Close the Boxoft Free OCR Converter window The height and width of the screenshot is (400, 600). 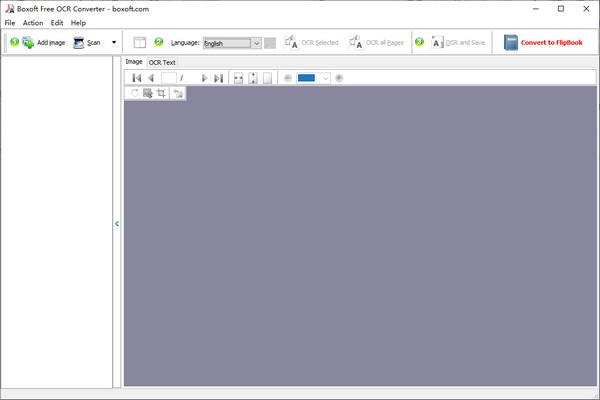point(586,8)
